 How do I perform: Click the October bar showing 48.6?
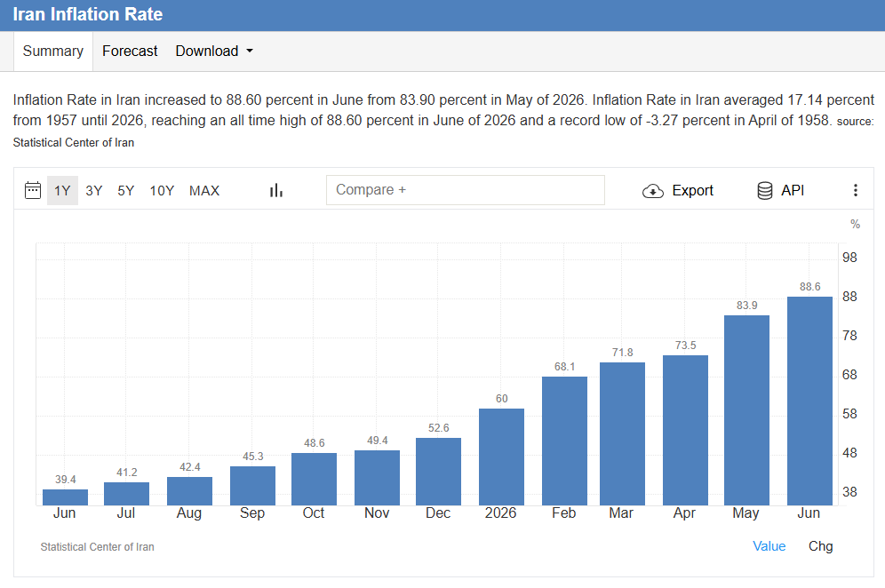314,479
